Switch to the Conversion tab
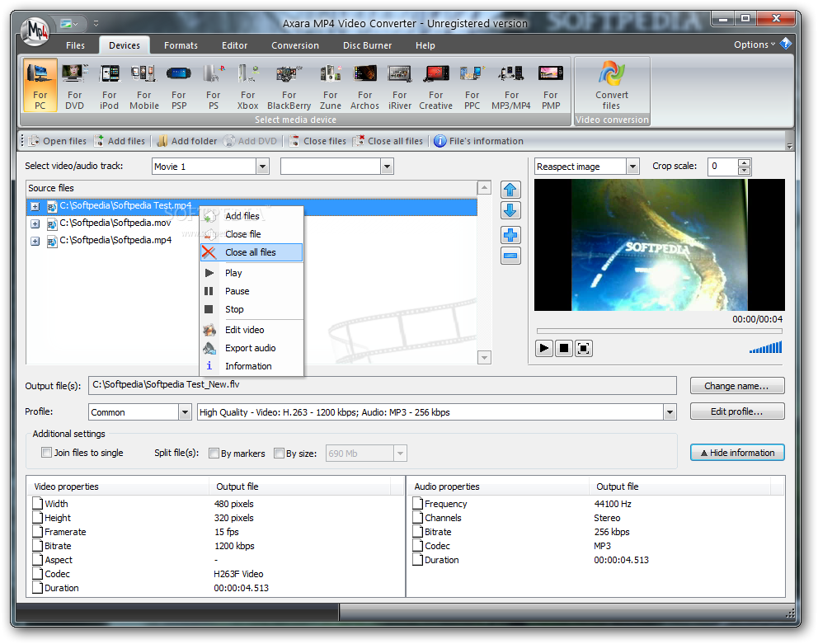 [x=294, y=45]
